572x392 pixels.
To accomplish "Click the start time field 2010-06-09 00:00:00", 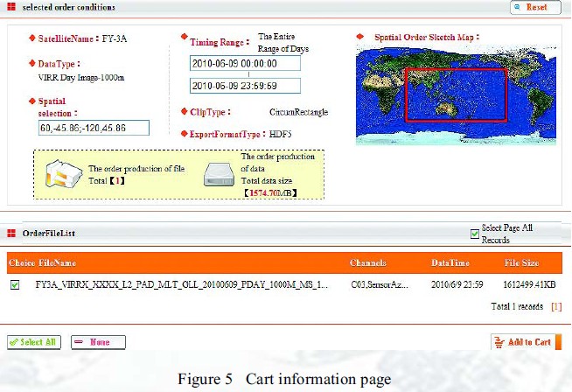I will pyautogui.click(x=245, y=63).
